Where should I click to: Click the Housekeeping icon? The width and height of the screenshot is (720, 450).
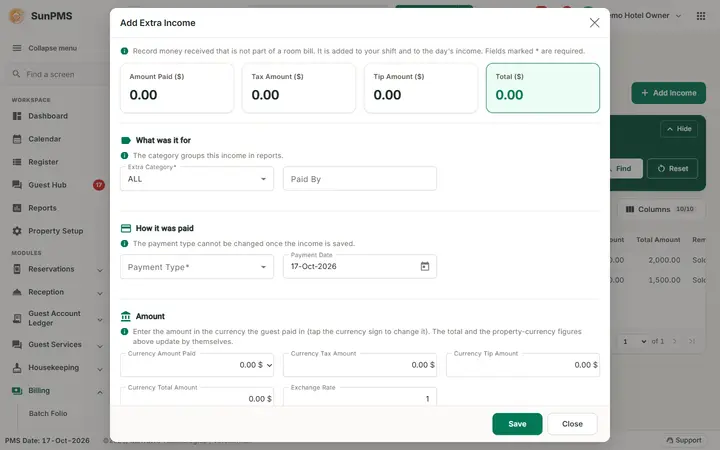(x=17, y=368)
